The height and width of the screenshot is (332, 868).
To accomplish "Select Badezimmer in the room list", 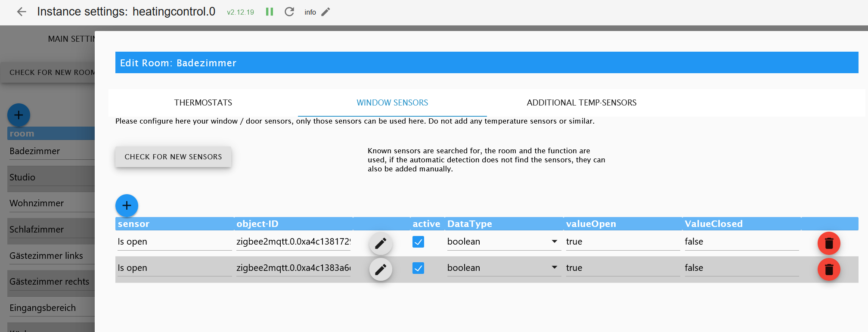I will pos(51,151).
